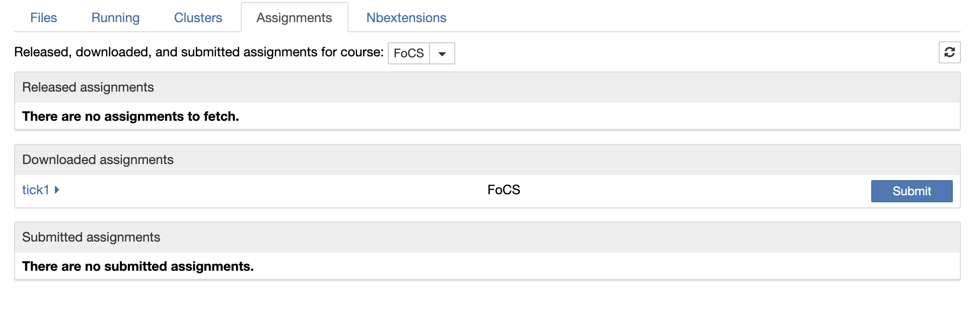Screen dimensions: 980x309
Task: Click the FoCS course name in tick1 row
Action: coord(504,190)
